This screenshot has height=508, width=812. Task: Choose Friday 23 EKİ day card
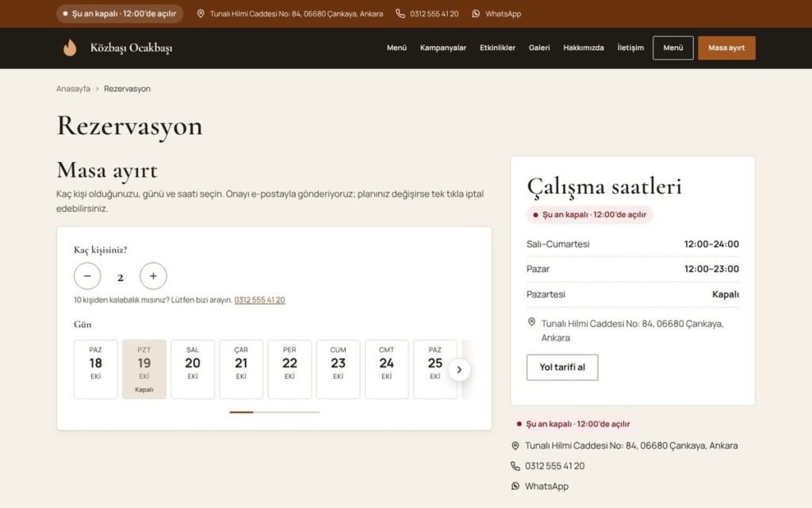pyautogui.click(x=338, y=369)
